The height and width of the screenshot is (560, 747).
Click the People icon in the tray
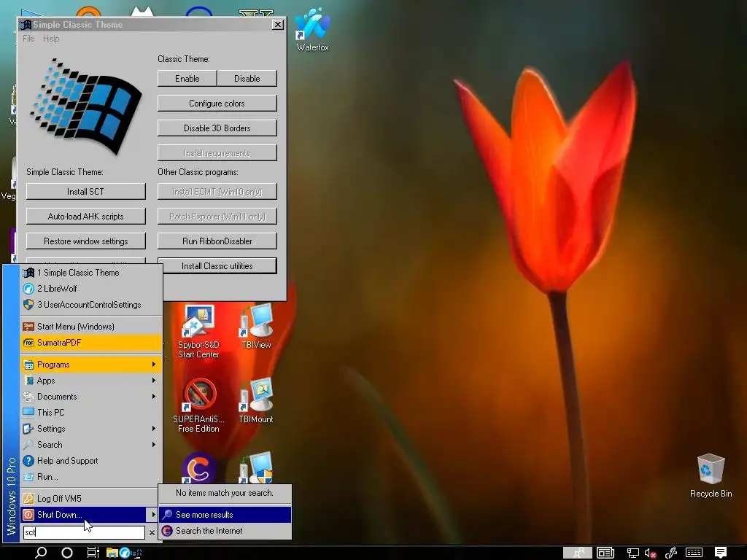point(578,553)
